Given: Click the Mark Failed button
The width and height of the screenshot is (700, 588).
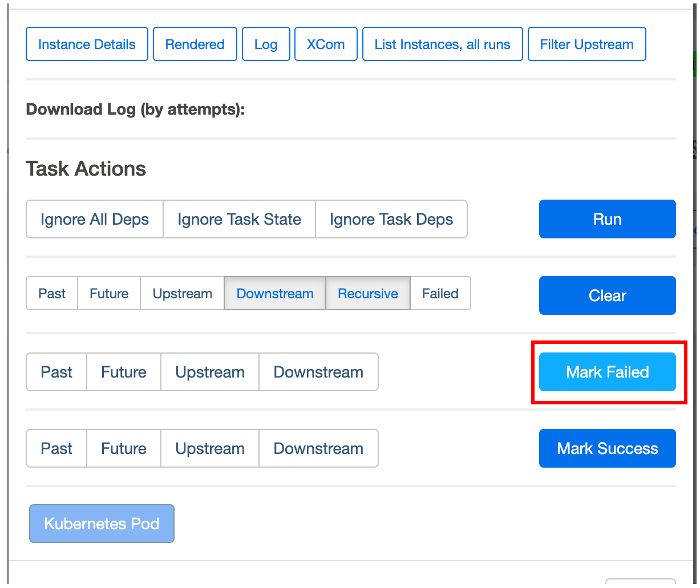Looking at the screenshot, I should point(607,372).
